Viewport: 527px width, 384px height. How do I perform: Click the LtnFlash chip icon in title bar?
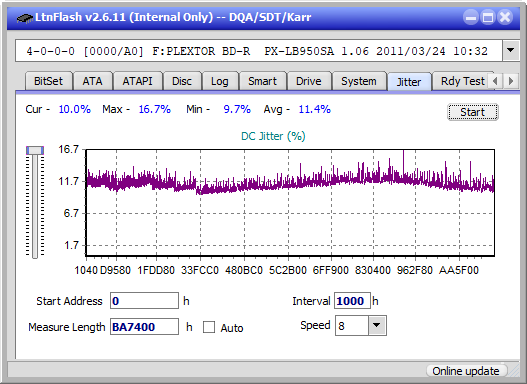click(24, 17)
